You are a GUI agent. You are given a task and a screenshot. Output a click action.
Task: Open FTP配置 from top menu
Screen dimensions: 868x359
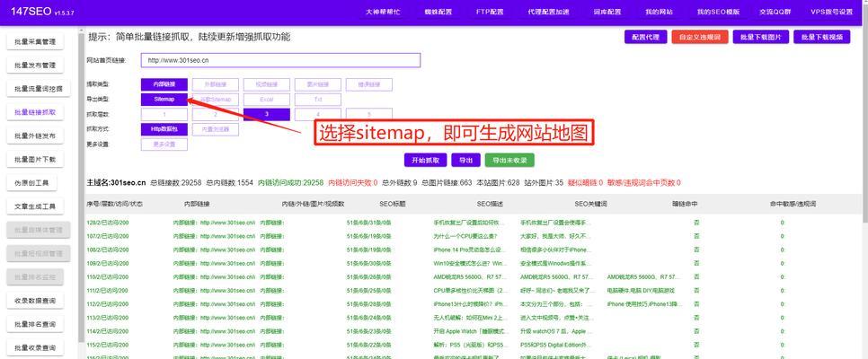coord(490,12)
